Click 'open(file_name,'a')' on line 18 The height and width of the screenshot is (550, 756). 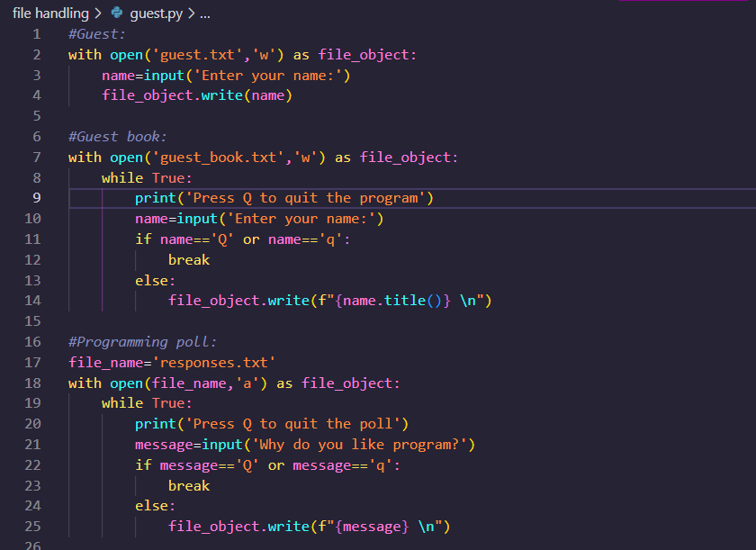(x=188, y=383)
